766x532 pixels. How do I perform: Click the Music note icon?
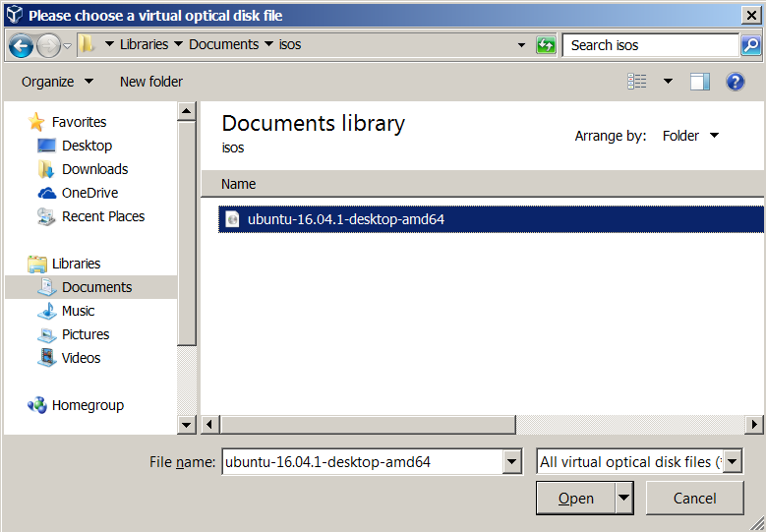tap(47, 311)
